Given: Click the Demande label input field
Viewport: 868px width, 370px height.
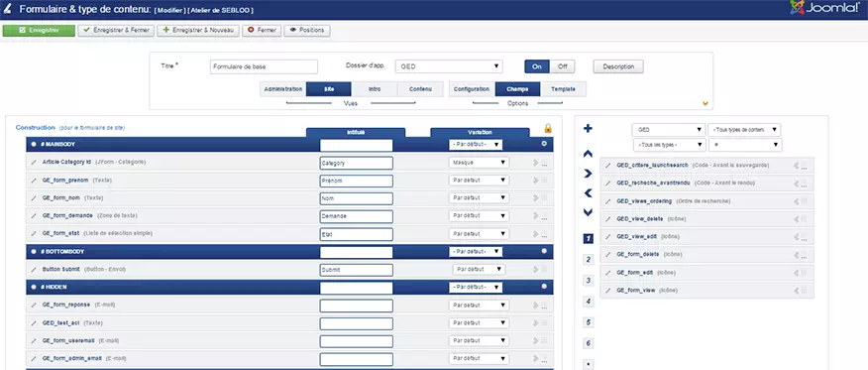Looking at the screenshot, I should point(357,216).
